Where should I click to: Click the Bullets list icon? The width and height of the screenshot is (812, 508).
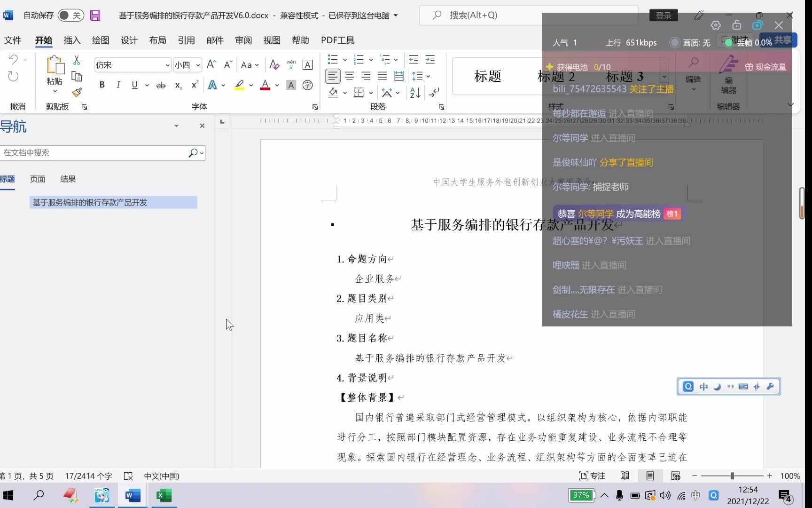(333, 59)
